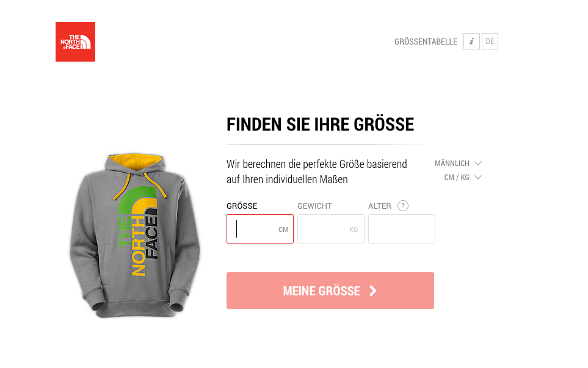This screenshot has height=368, width=588.
Task: Switch language via the DE button
Action: click(490, 41)
